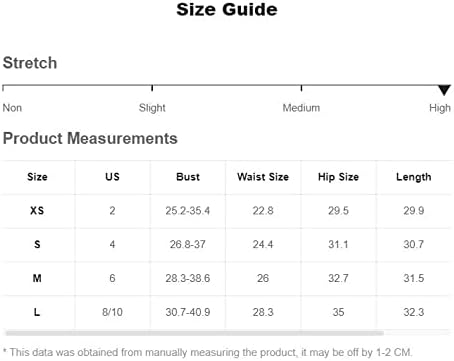
Task: Click the XS size row label
Action: 37,211
